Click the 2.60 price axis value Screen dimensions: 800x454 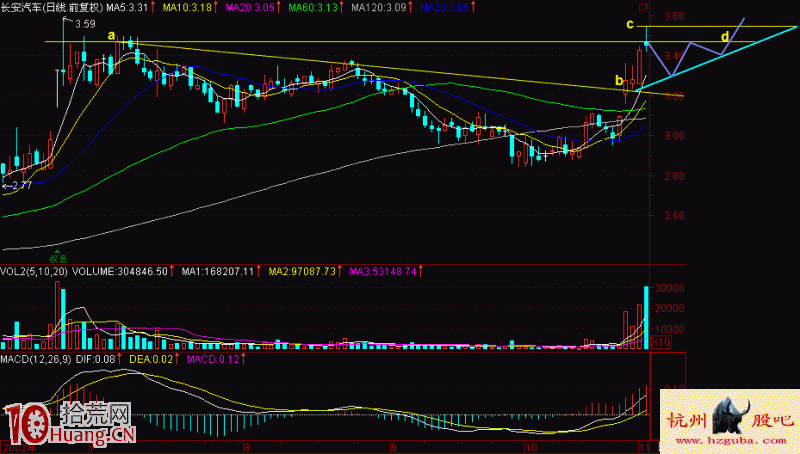[x=674, y=215]
